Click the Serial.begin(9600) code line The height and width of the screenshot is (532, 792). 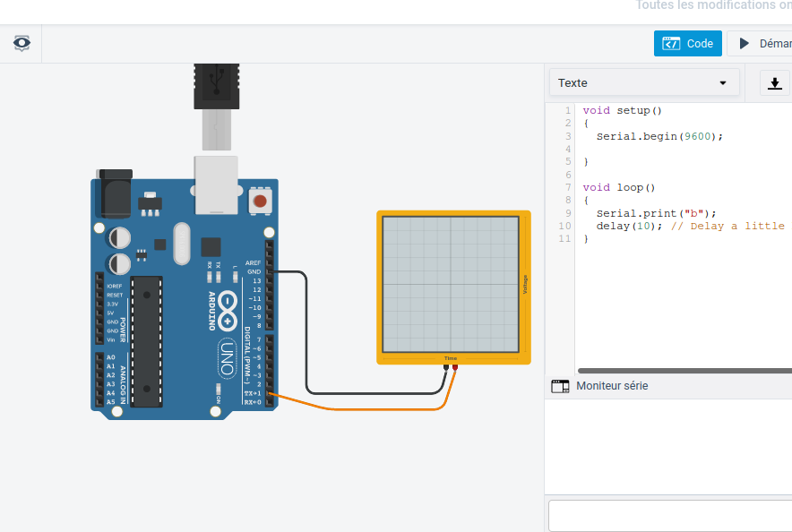click(x=659, y=136)
